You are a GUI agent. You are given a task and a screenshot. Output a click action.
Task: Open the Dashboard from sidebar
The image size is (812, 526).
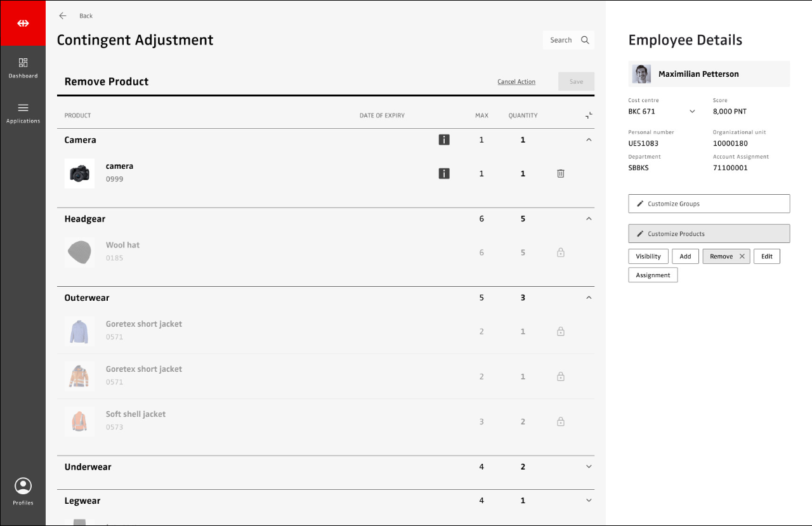(23, 68)
